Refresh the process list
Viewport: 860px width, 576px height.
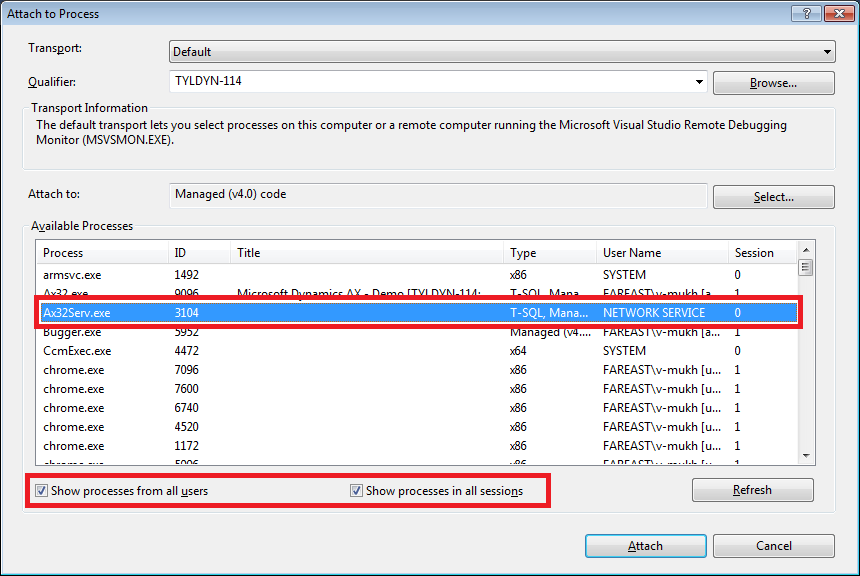(x=752, y=490)
